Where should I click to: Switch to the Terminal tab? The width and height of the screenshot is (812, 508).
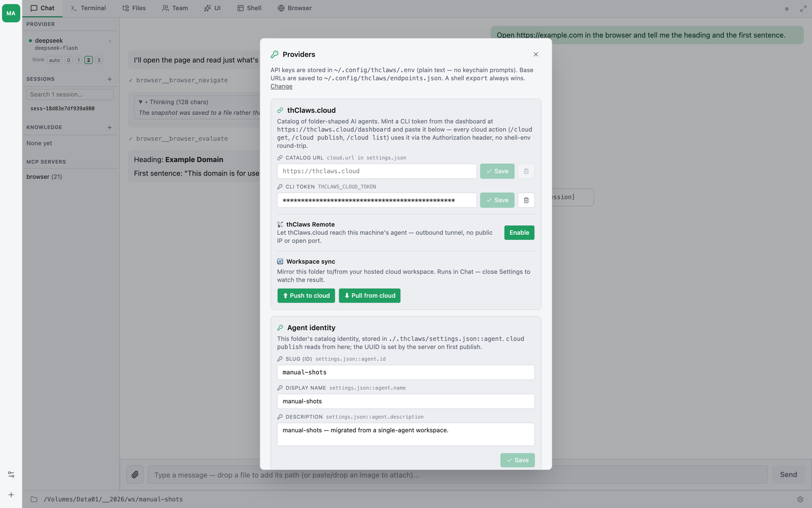88,8
